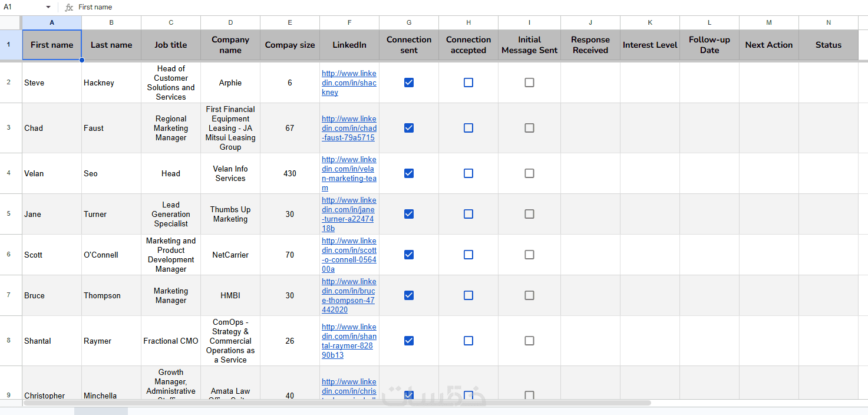
Task: Follow Scott O'Connell's LinkedIn profile link
Action: (349, 255)
